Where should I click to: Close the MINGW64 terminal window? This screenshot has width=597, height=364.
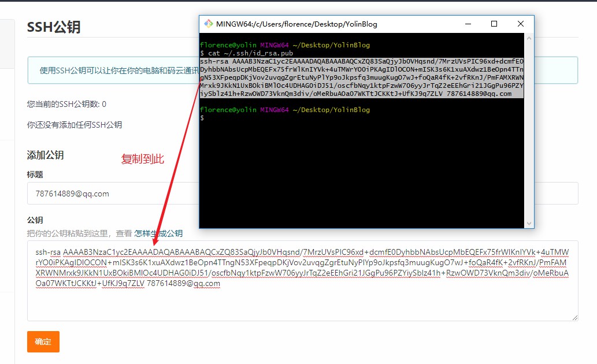pyautogui.click(x=521, y=24)
